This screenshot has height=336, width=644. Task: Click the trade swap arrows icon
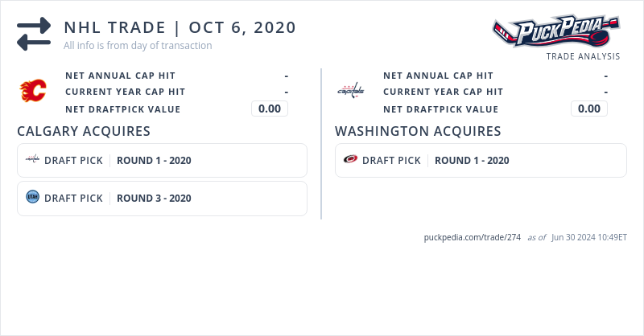tap(34, 34)
